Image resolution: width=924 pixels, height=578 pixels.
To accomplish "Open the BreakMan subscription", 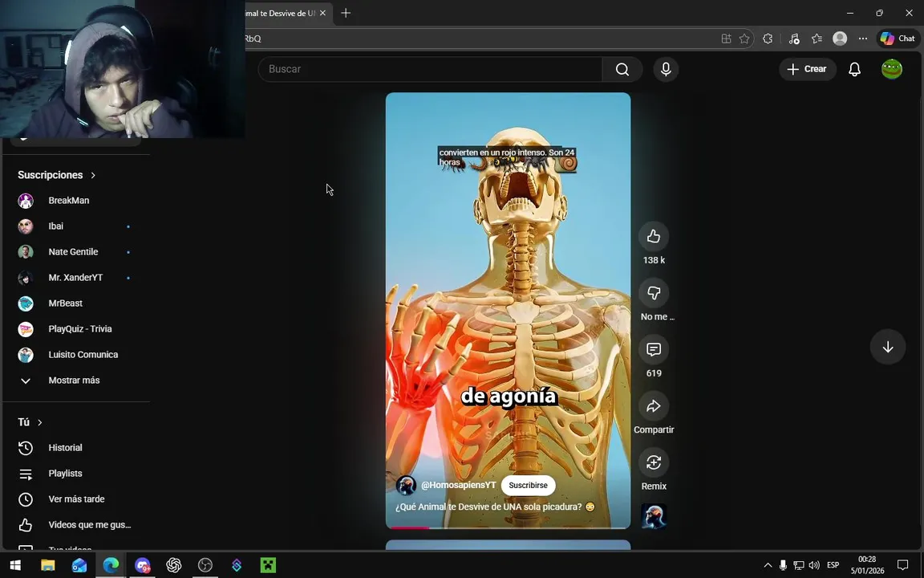I will pyautogui.click(x=75, y=201).
